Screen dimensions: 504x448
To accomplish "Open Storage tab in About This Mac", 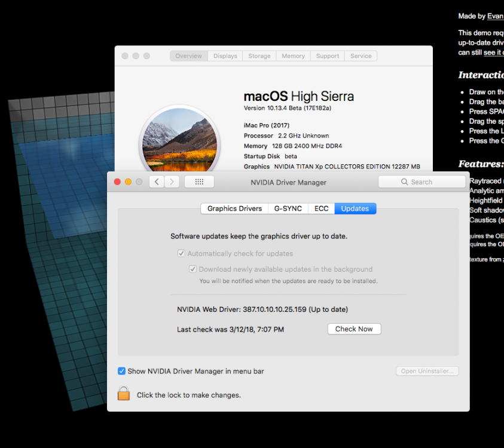I will [x=259, y=56].
